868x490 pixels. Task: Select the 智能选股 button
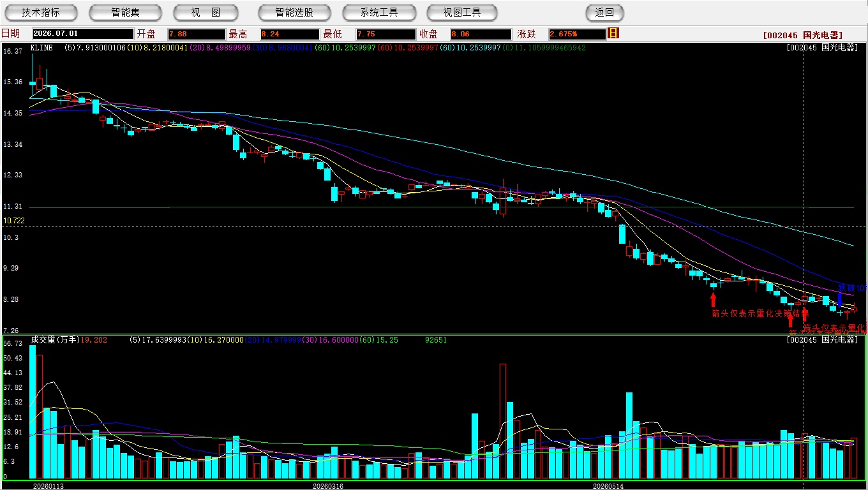(294, 12)
